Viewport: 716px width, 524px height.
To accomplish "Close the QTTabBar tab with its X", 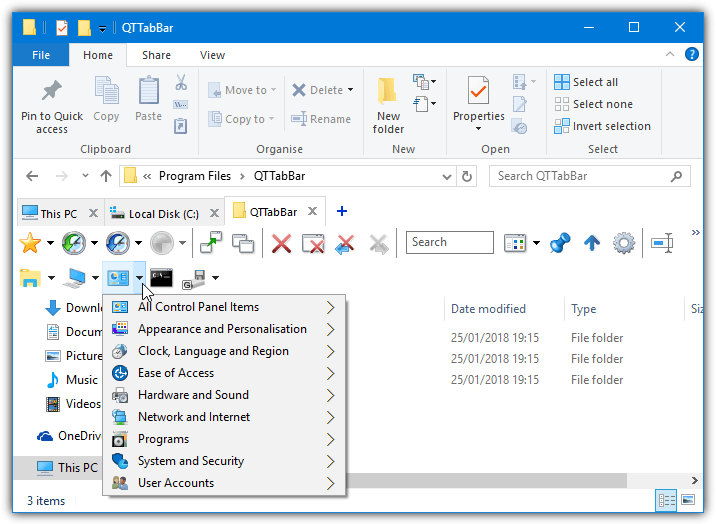I will point(312,211).
